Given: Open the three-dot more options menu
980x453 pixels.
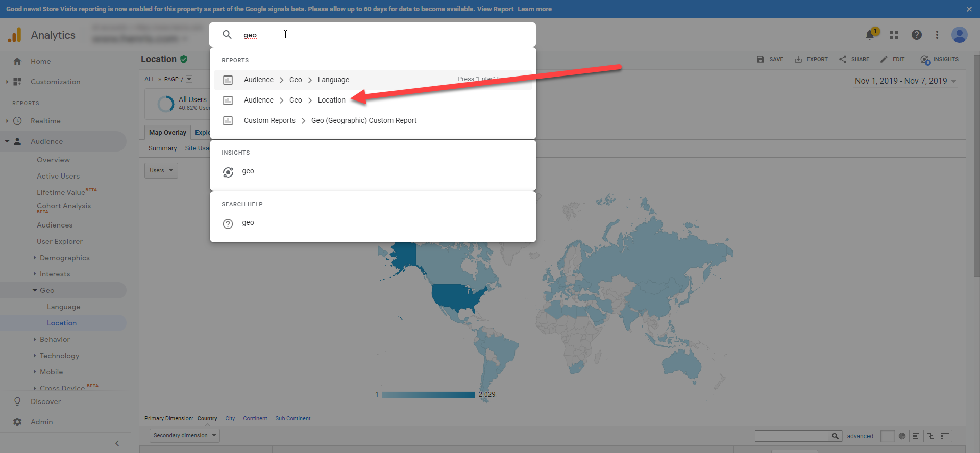Looking at the screenshot, I should click(937, 35).
